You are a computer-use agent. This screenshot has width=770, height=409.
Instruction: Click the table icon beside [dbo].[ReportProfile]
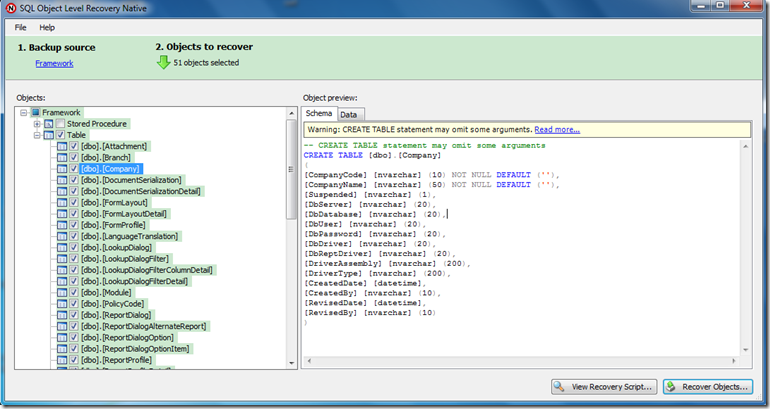pos(61,359)
